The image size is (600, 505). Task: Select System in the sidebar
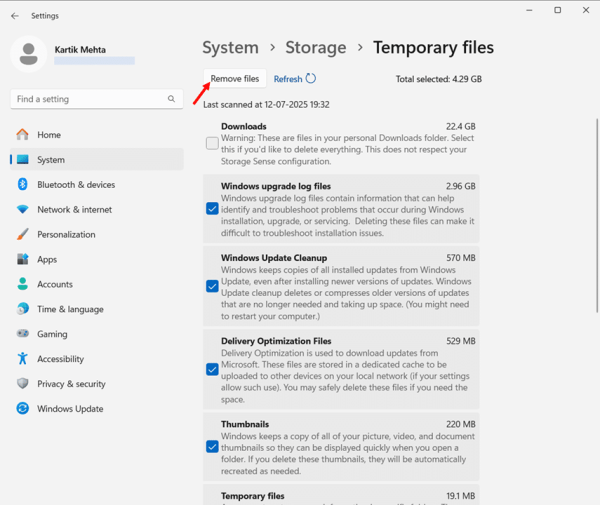97,160
